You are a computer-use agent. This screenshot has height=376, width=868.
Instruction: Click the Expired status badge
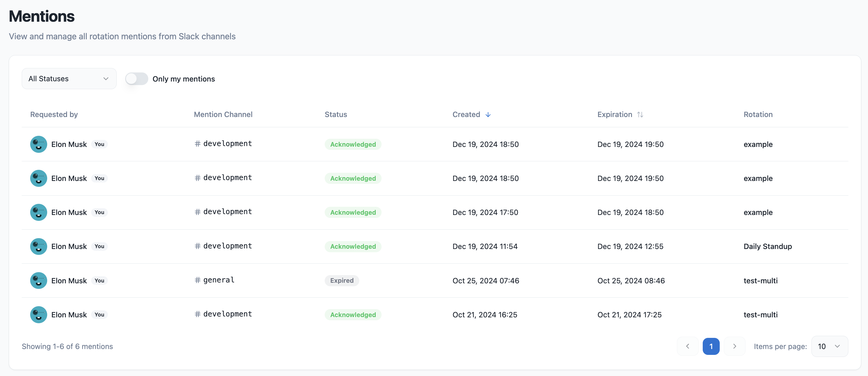pyautogui.click(x=341, y=281)
